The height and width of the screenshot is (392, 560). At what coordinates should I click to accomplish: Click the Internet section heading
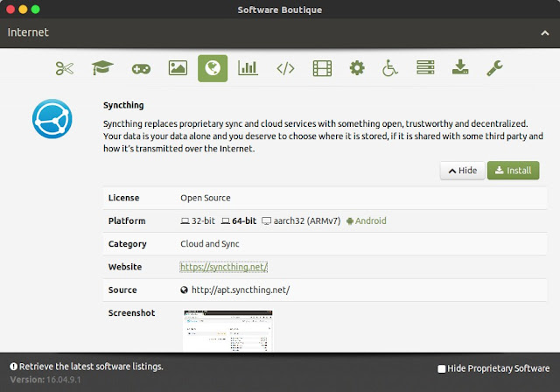coord(28,32)
